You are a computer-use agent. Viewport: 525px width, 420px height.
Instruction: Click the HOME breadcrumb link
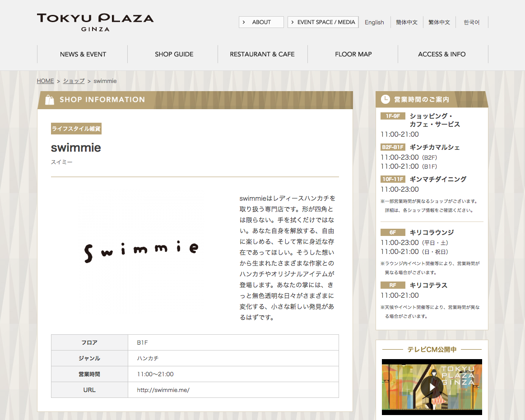[x=45, y=81]
